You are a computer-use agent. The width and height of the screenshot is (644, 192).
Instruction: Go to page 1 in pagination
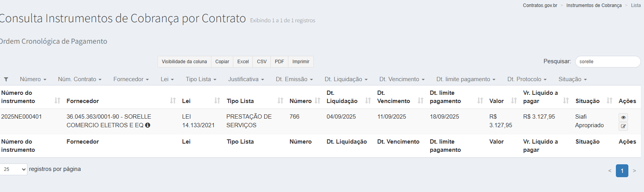[622, 171]
